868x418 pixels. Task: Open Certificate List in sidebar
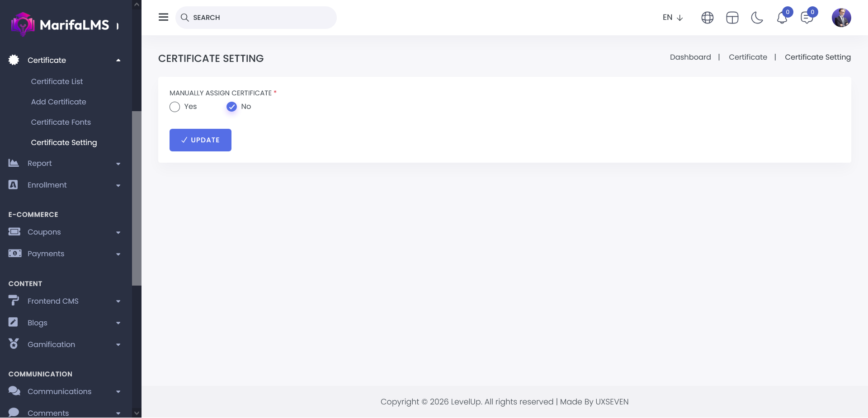click(x=57, y=81)
